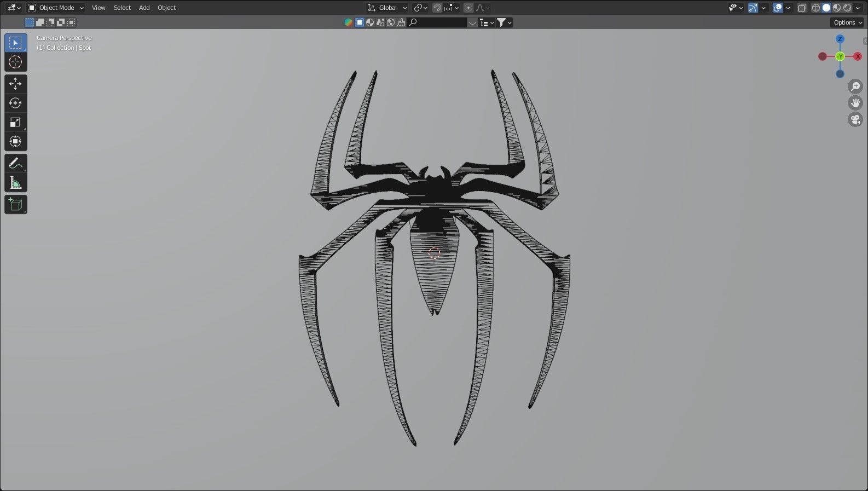Click the 'Camera Perspective' viewport label
The image size is (868, 491).
[64, 38]
